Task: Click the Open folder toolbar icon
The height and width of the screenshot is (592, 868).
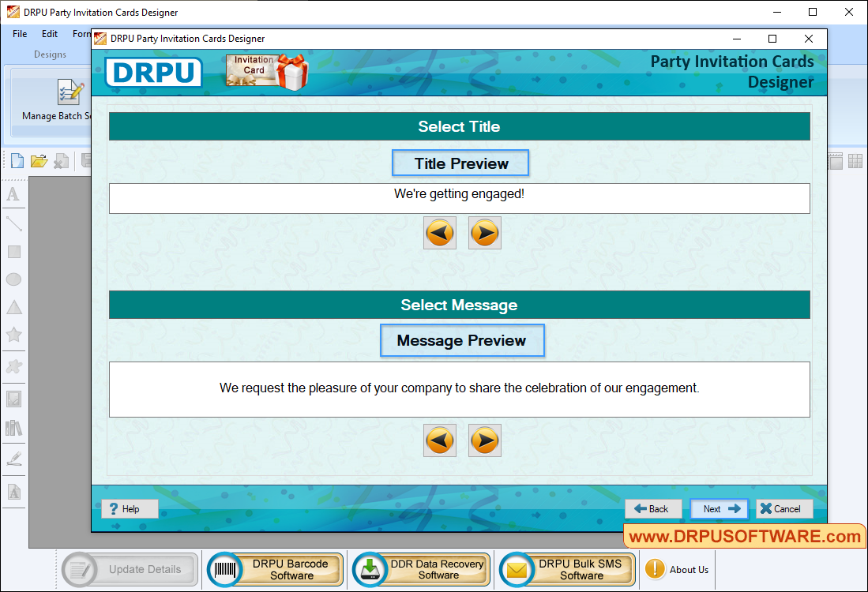Action: click(39, 161)
